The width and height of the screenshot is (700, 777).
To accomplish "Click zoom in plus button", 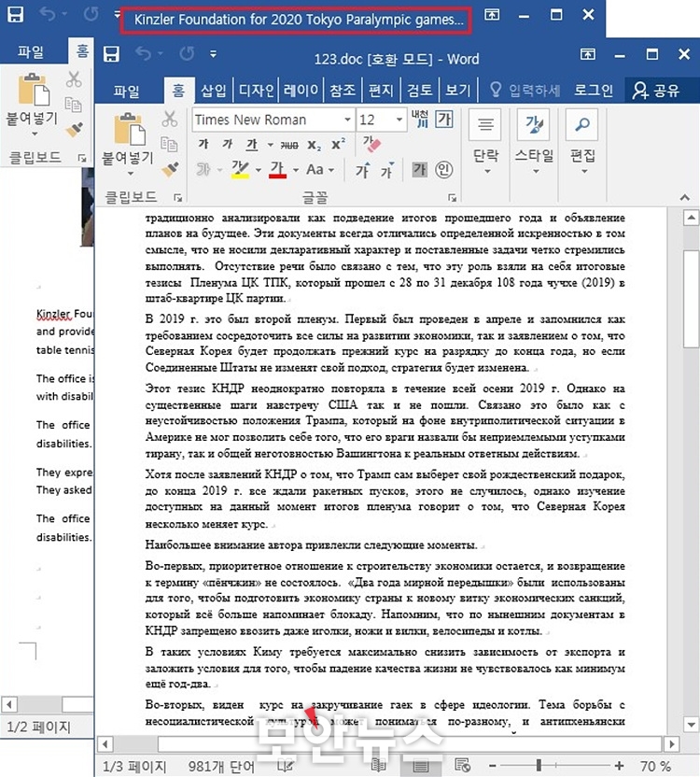I will [619, 766].
